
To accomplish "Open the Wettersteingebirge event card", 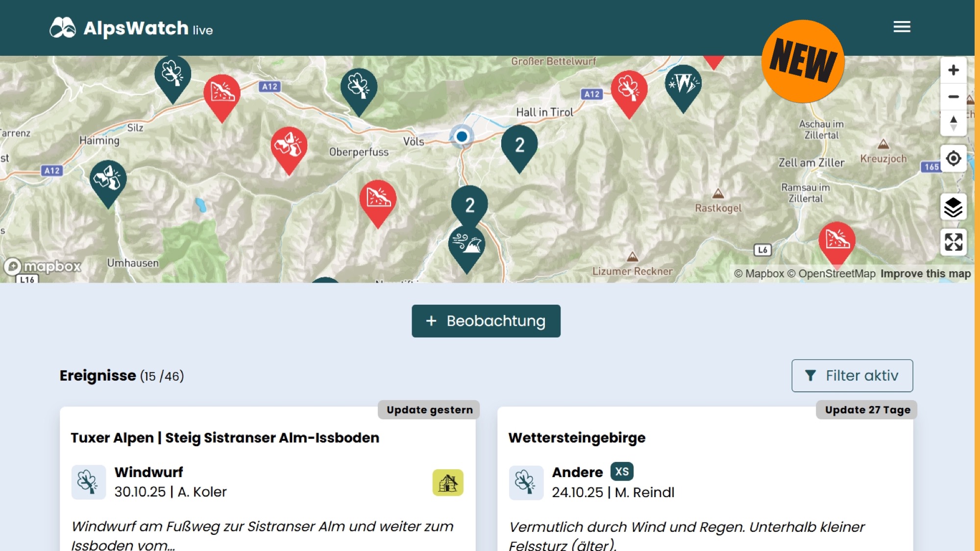I will (x=577, y=437).
